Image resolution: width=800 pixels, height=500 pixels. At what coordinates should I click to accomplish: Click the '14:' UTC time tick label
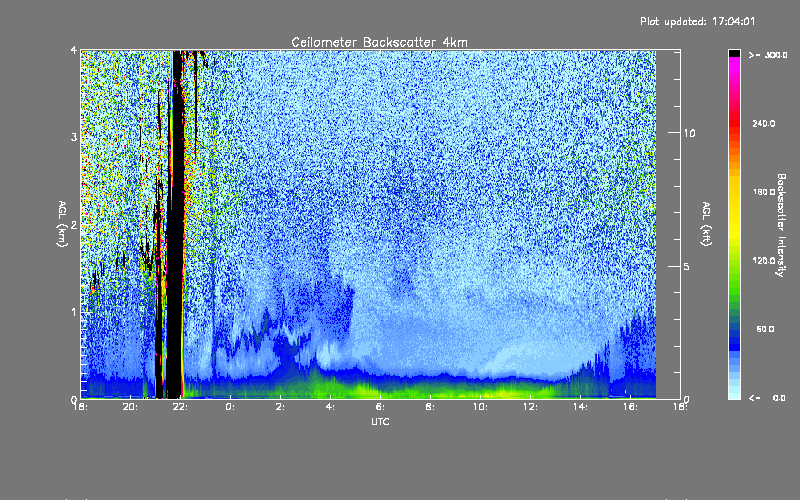coord(580,407)
